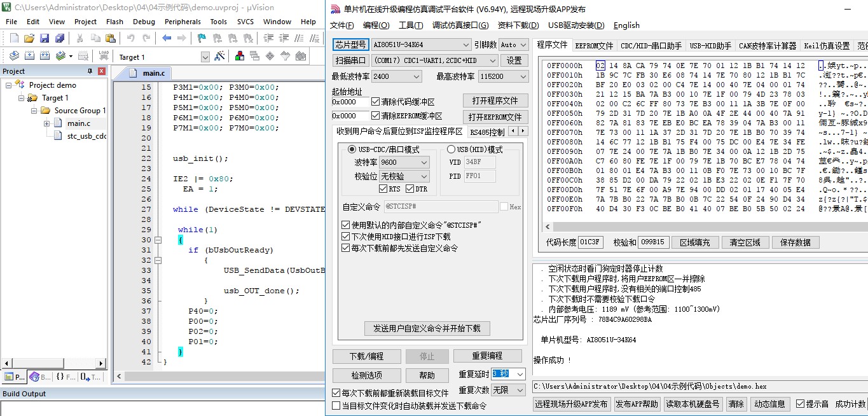The height and width of the screenshot is (416, 868).
Task: Click the Manage Project Items colored blocks icon
Action: [x=240, y=56]
